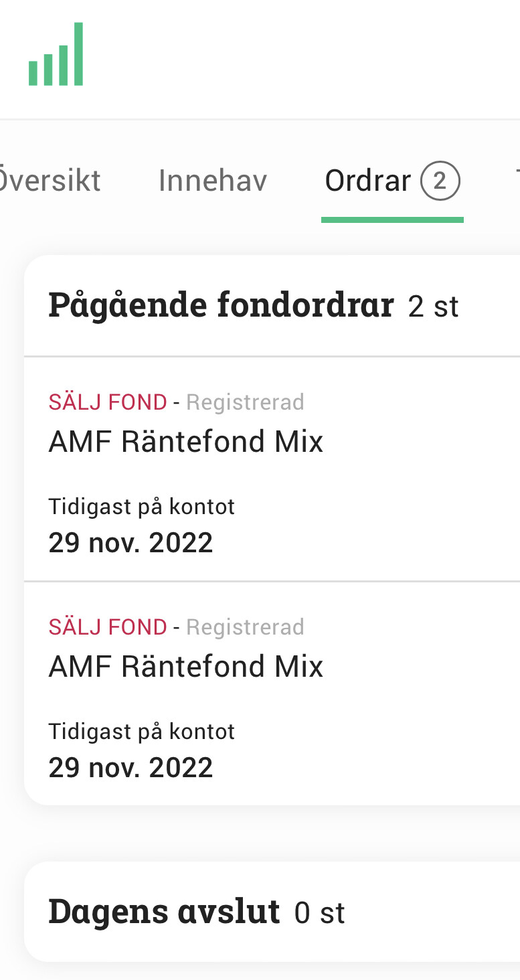Image resolution: width=520 pixels, height=980 pixels.
Task: Click first order's Tidigast på kontot label
Action: pyautogui.click(x=142, y=507)
